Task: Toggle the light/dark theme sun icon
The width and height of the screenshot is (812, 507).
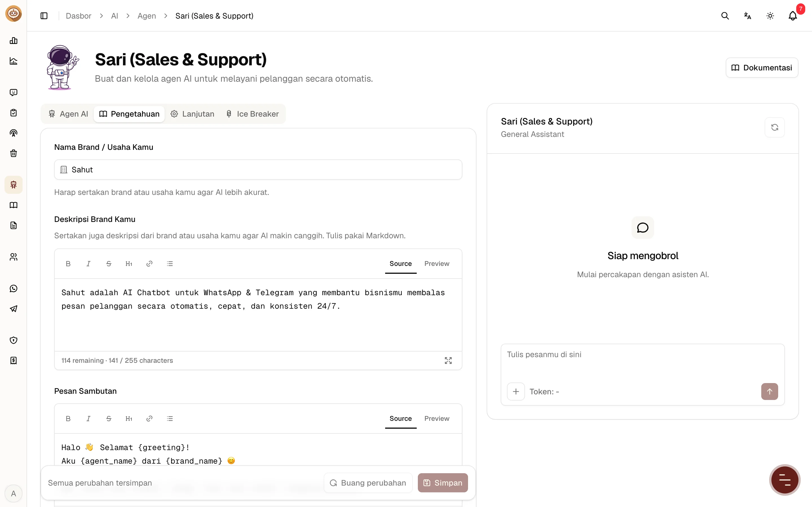Action: (770, 16)
